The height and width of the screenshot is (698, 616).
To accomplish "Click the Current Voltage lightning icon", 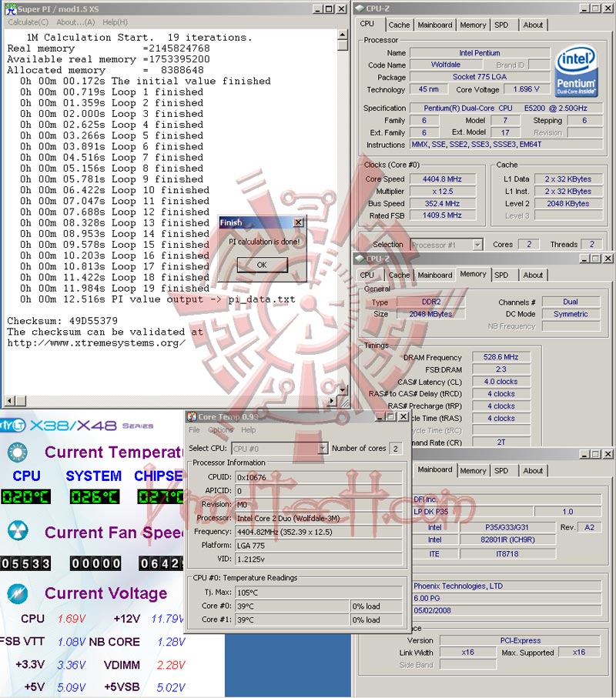I will [x=18, y=594].
